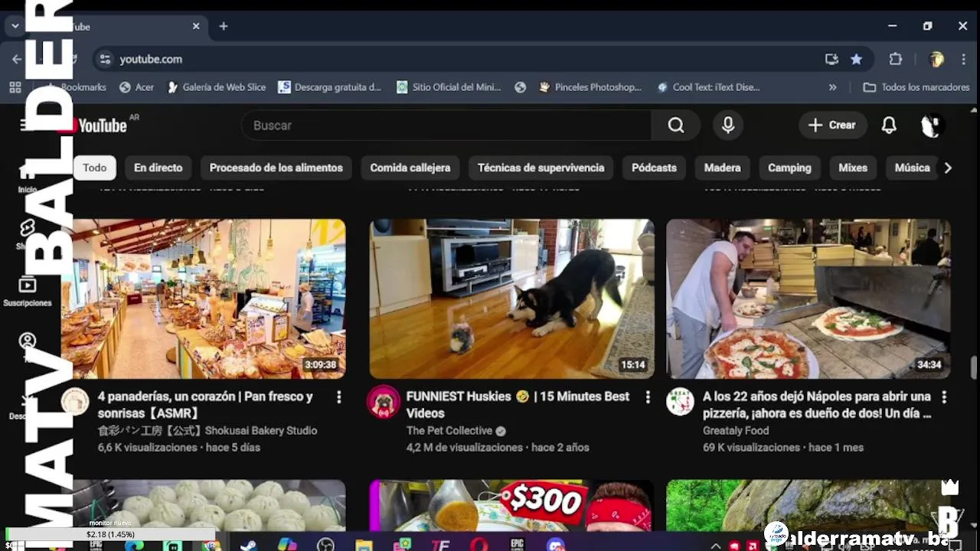This screenshot has height=551, width=980.
Task: Go to the Greataly Food channel name
Action: pos(736,431)
